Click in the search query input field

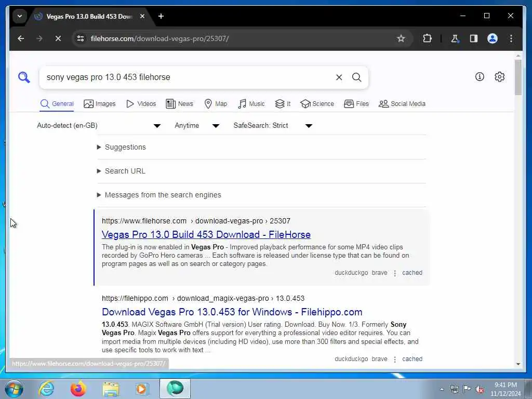point(188,77)
